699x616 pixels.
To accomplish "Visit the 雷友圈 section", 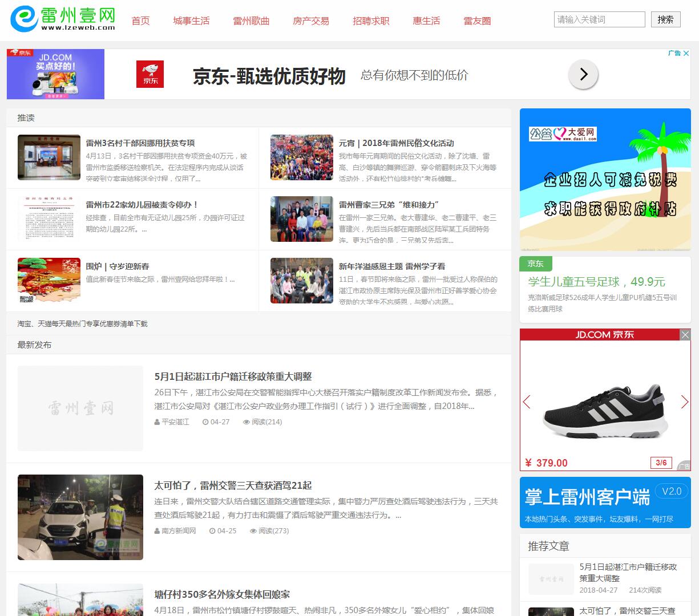I will (477, 21).
